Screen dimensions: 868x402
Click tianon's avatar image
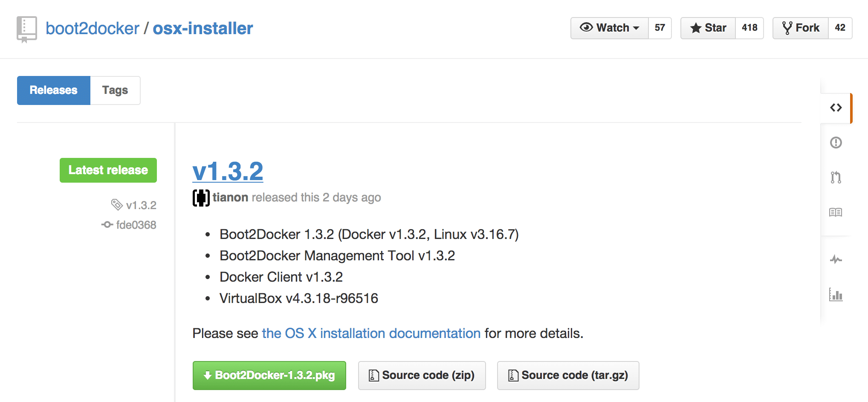pyautogui.click(x=201, y=198)
